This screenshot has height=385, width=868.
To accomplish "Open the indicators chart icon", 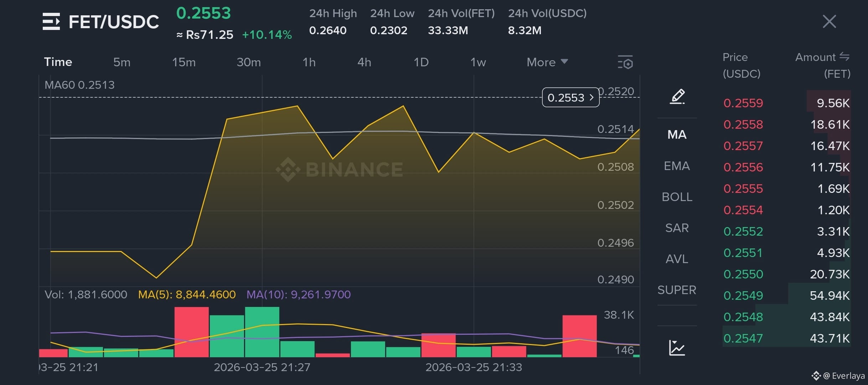I will click(677, 348).
